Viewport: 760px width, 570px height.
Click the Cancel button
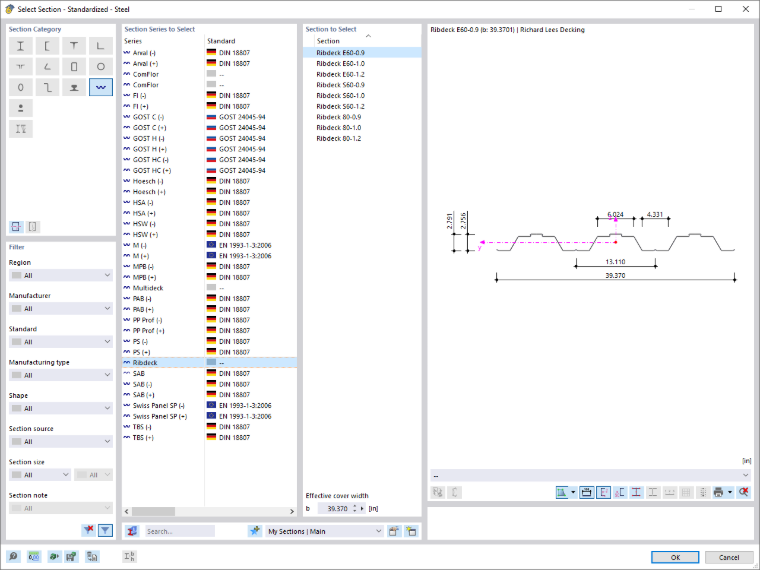728,557
